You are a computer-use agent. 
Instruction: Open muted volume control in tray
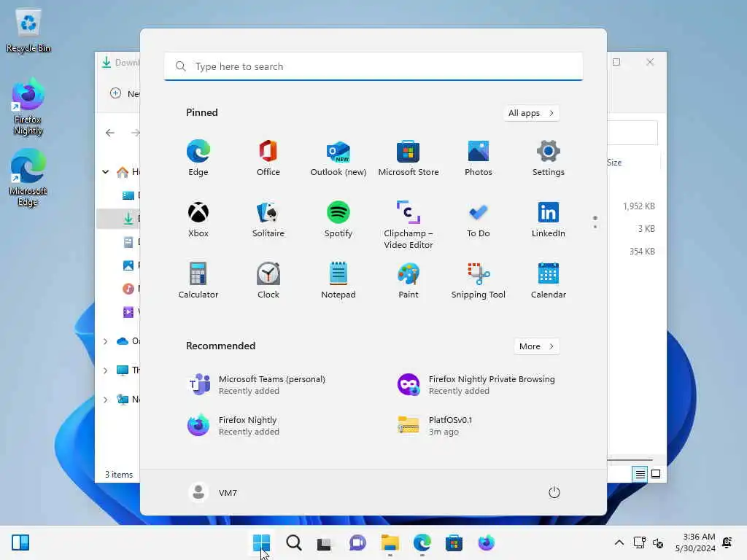click(x=658, y=542)
